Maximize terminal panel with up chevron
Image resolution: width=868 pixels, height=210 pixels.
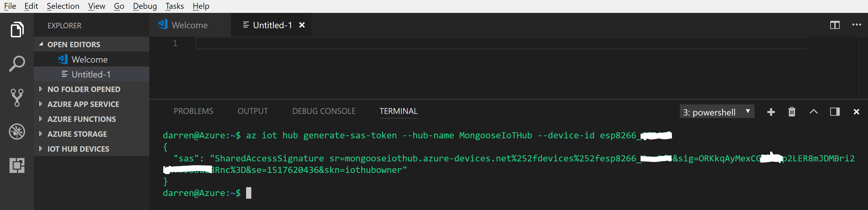[x=813, y=112]
